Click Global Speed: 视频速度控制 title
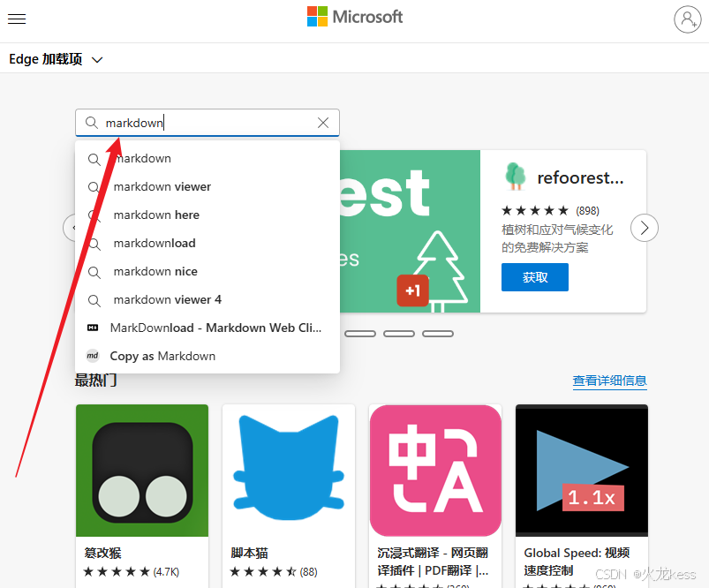Viewport: 709px width, 588px height. point(577,562)
